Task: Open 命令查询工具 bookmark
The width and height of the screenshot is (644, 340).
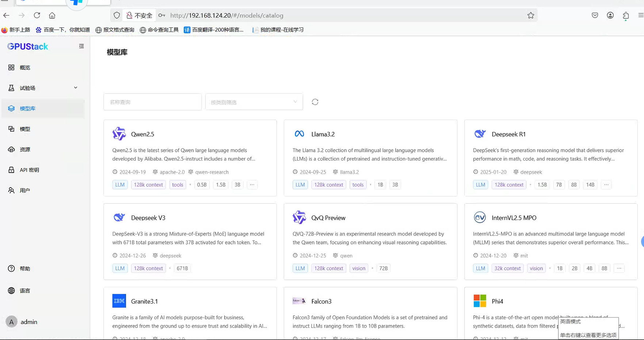Action: (x=159, y=30)
